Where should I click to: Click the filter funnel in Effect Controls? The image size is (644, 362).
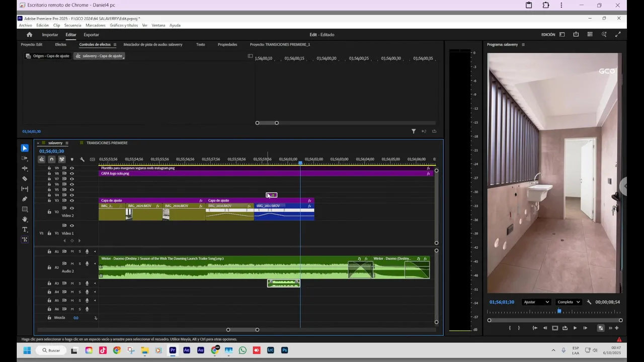coord(414,131)
